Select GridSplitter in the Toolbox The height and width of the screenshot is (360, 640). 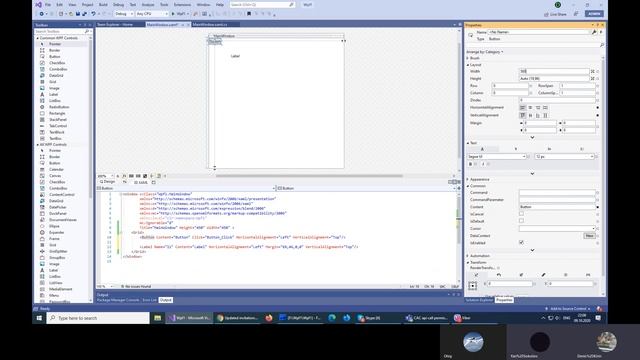pos(58,251)
